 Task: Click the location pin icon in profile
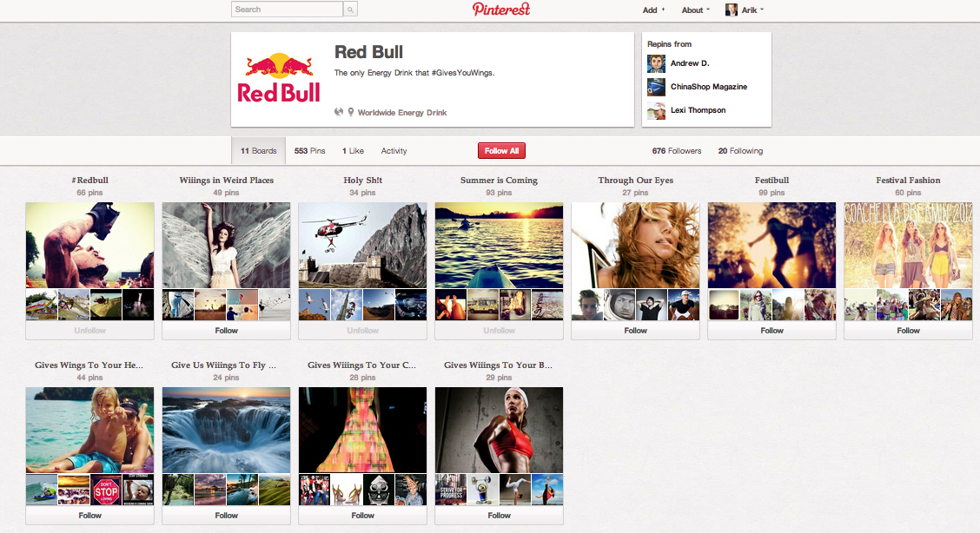(x=351, y=112)
